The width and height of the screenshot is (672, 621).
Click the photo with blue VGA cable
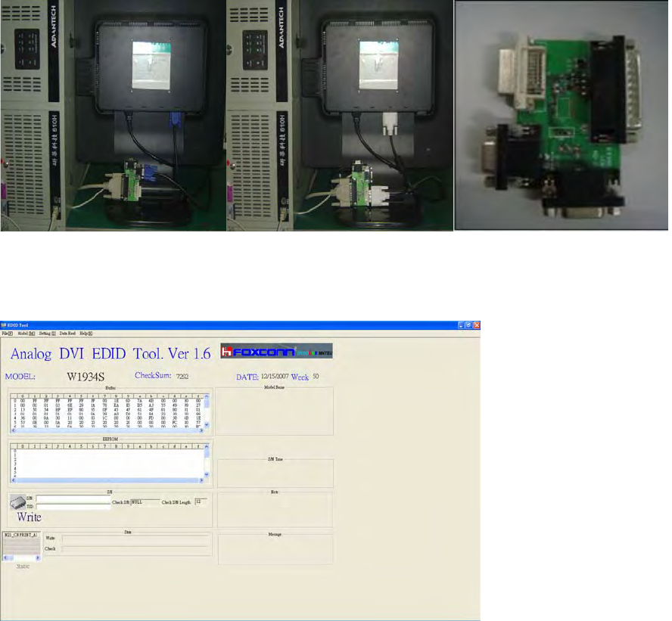point(114,116)
